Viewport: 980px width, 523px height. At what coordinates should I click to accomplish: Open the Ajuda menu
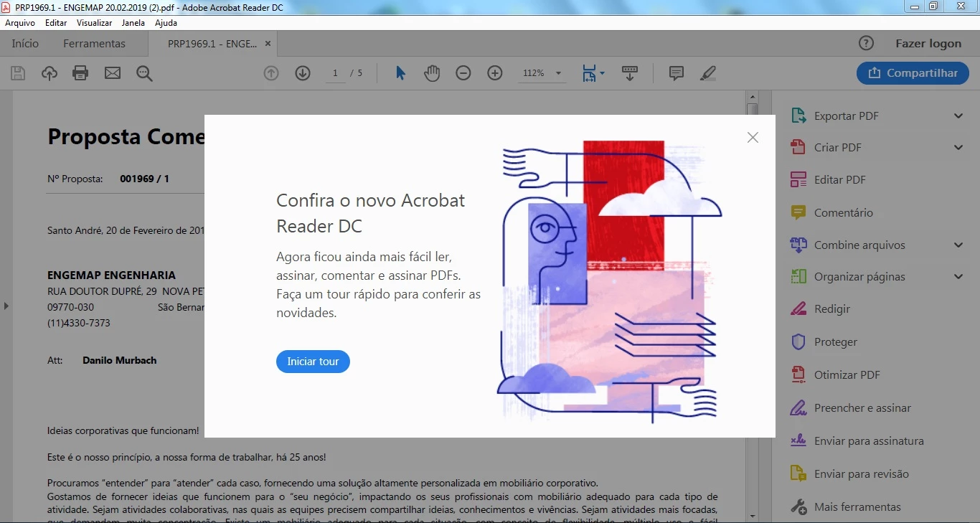coord(166,23)
